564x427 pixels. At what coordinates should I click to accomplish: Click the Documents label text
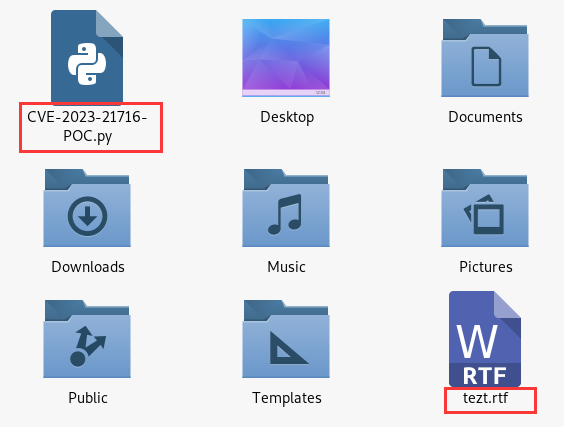click(485, 117)
